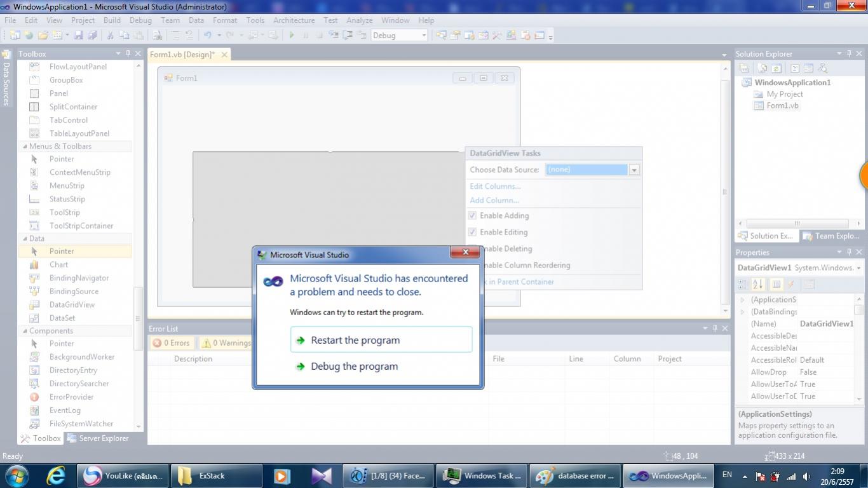Click the Description column header in Error List

(193, 359)
